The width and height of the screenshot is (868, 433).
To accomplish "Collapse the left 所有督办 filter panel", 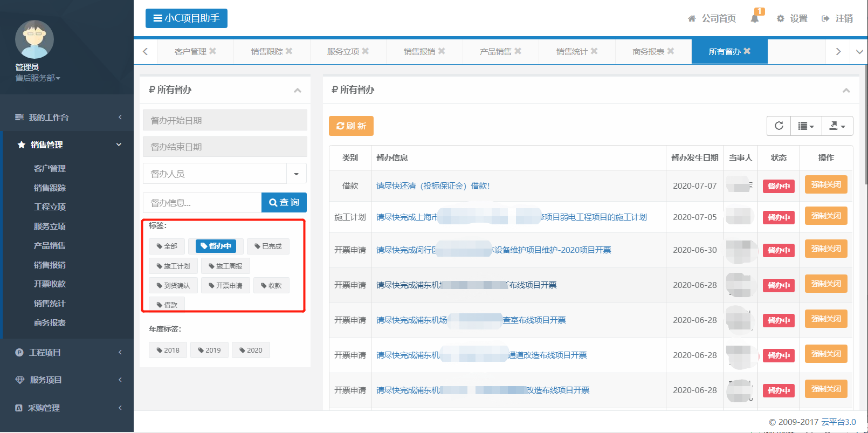I will pyautogui.click(x=297, y=91).
